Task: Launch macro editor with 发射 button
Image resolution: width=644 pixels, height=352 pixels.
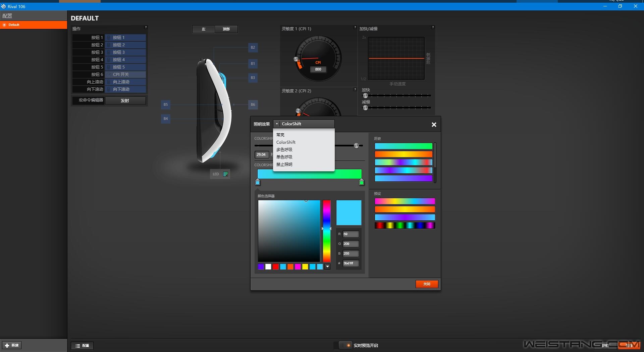Action: coord(125,101)
